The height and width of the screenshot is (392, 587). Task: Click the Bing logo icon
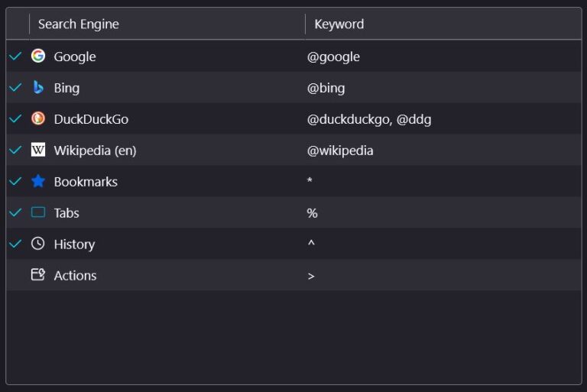(38, 88)
